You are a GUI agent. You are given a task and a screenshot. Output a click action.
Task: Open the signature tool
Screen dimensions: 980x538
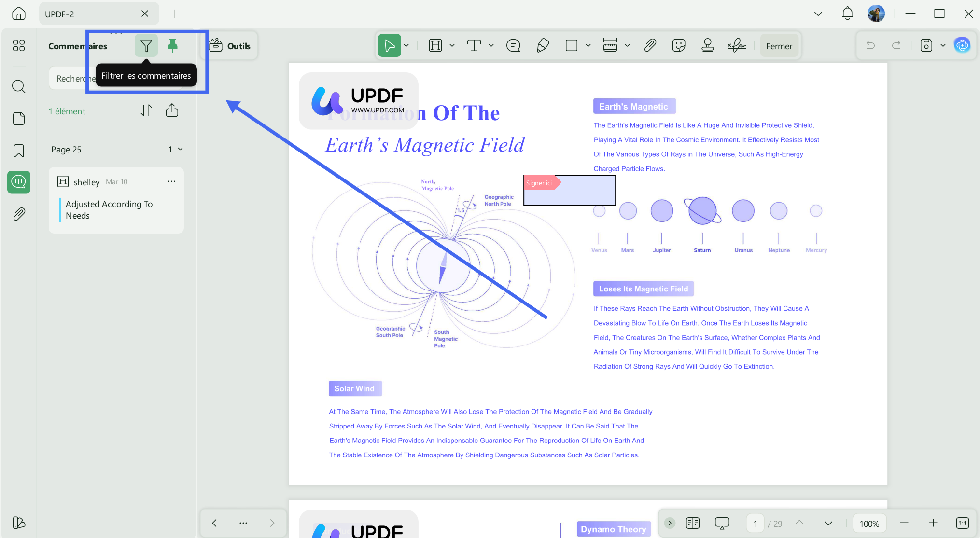(x=737, y=46)
